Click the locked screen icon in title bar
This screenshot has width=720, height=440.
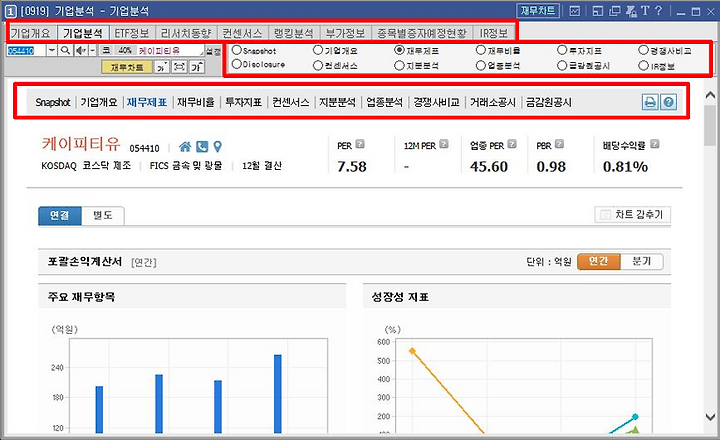coord(631,11)
